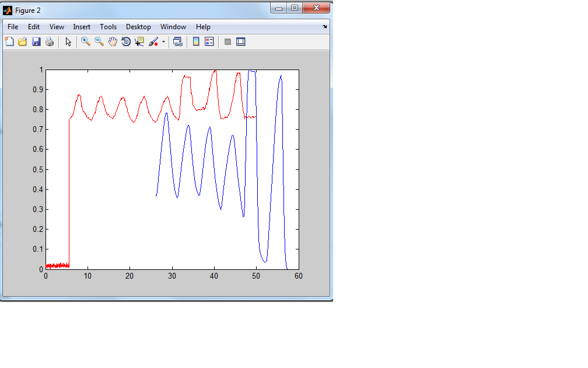The width and height of the screenshot is (588, 368).
Task: Select the Zoom Out magnifier tool
Action: coord(99,41)
